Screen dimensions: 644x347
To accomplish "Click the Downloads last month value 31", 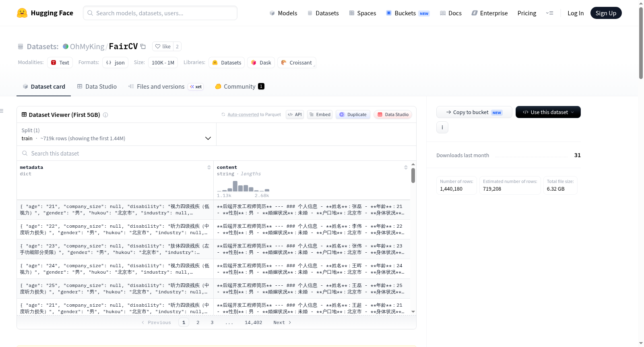I will [x=578, y=155].
